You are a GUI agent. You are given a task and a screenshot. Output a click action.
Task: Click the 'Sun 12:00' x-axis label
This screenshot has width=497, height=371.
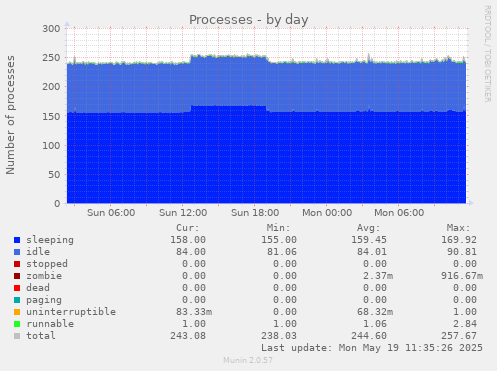tap(183, 213)
